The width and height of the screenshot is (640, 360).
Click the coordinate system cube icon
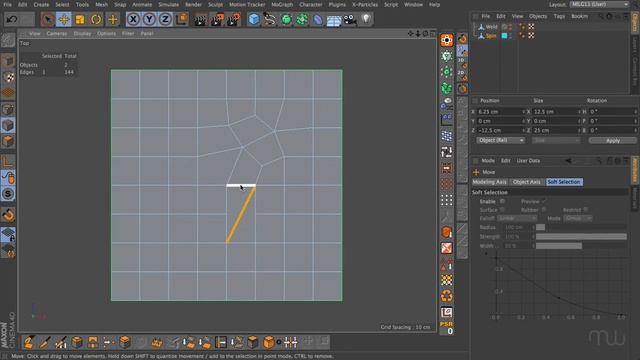coord(182,19)
